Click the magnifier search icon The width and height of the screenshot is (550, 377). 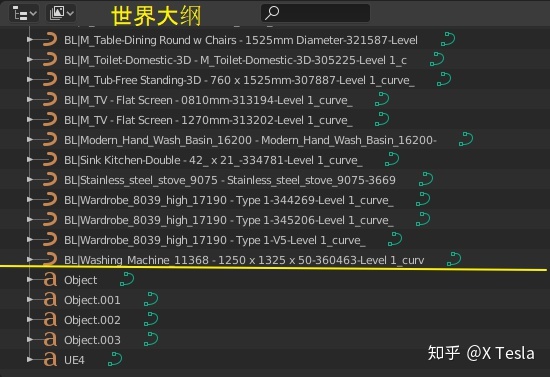point(272,13)
